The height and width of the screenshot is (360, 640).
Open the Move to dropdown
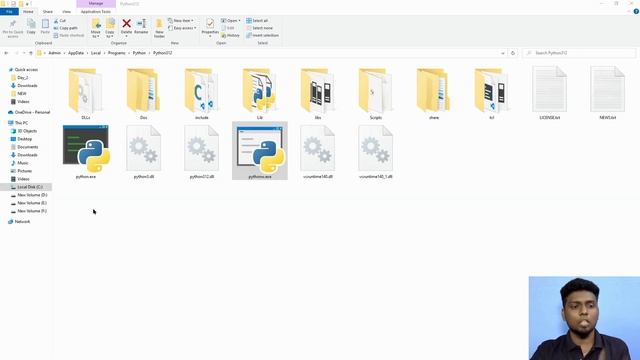[96, 28]
